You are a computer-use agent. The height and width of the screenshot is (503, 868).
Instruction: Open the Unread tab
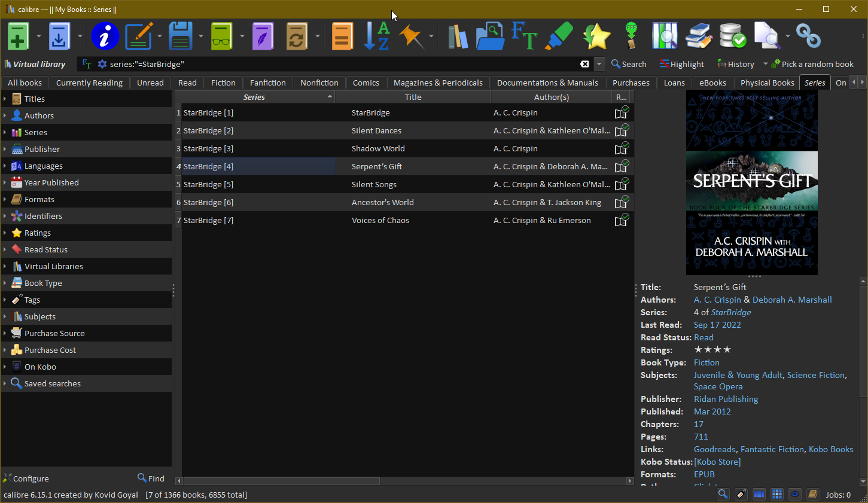(150, 83)
